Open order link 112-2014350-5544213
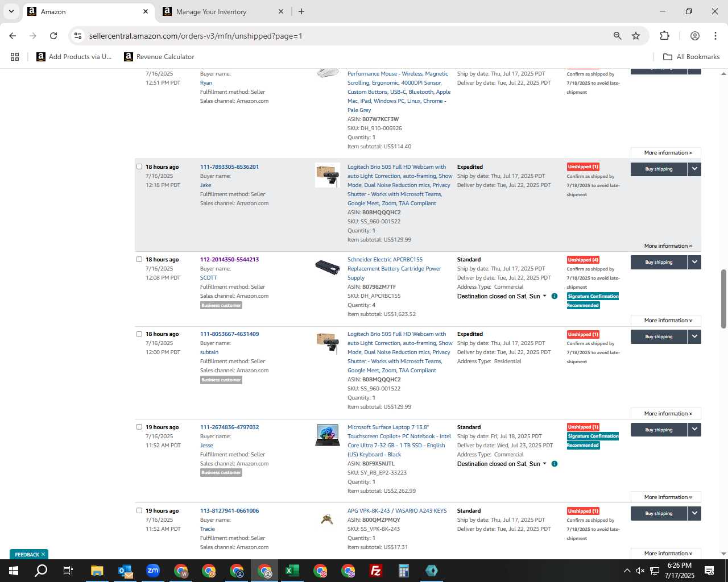 point(229,260)
